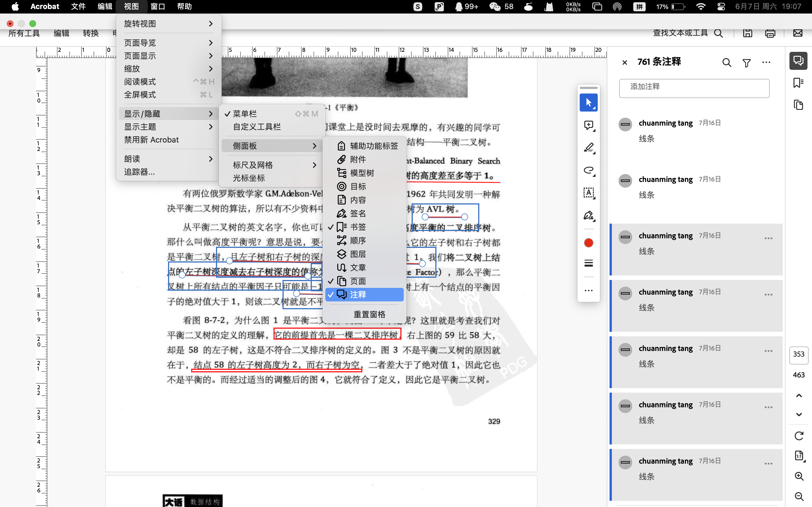Click 重置窗格 in the side panel submenu
Image resolution: width=812 pixels, height=507 pixels.
369,314
